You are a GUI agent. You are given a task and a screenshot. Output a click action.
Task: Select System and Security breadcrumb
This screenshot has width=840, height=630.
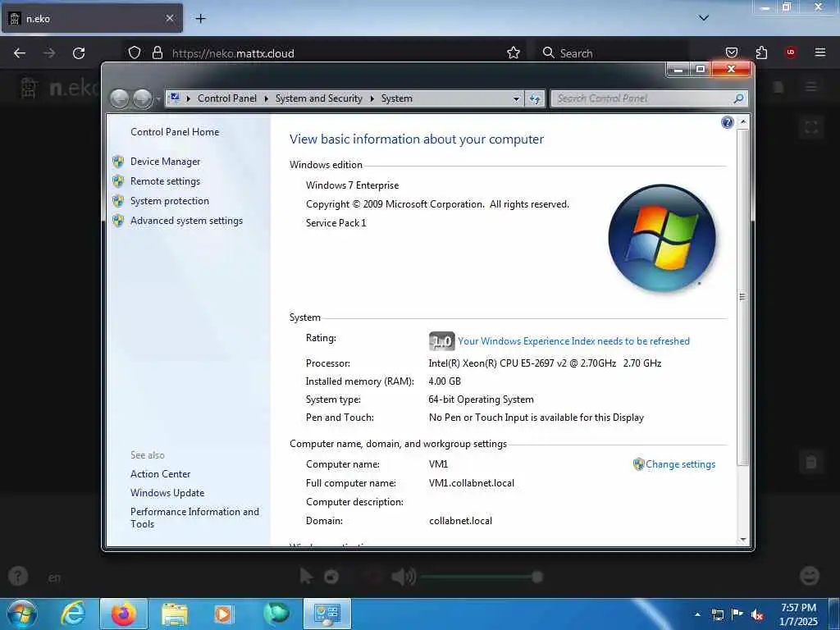pos(319,98)
